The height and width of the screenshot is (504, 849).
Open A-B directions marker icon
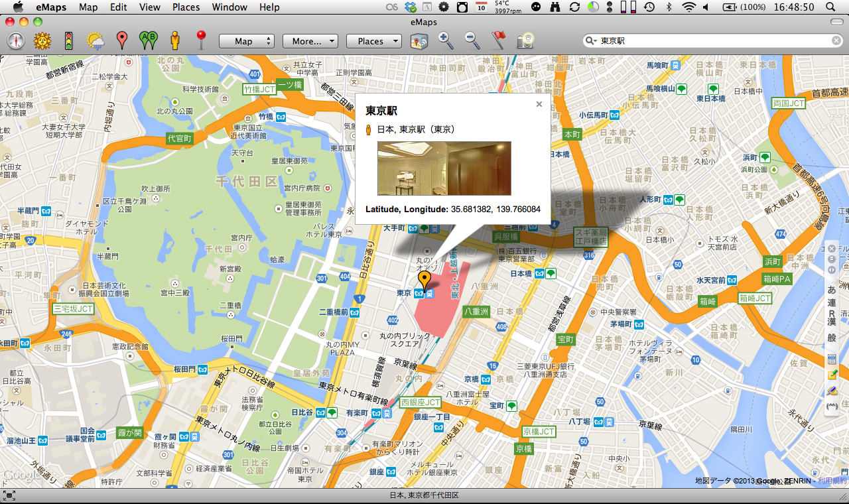[148, 41]
